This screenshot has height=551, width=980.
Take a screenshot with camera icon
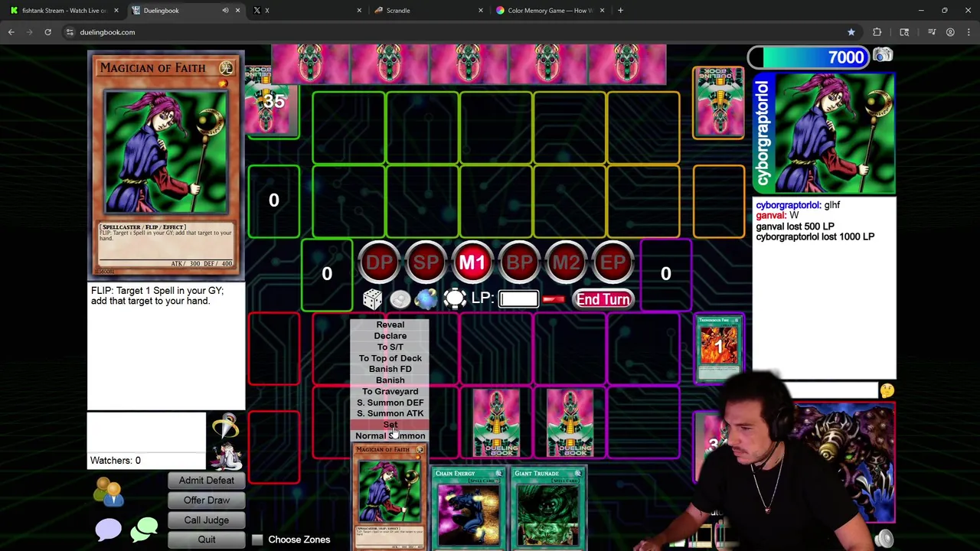[883, 56]
